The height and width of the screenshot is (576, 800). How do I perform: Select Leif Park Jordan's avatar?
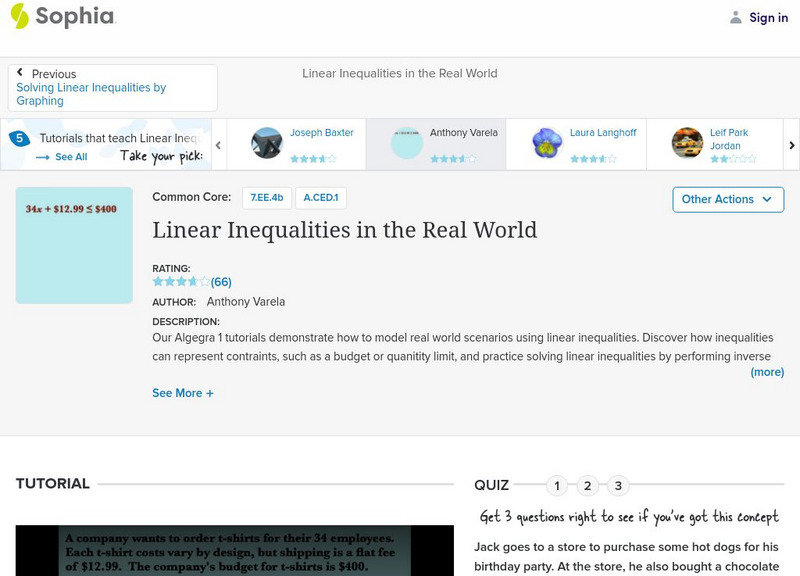[x=687, y=143]
